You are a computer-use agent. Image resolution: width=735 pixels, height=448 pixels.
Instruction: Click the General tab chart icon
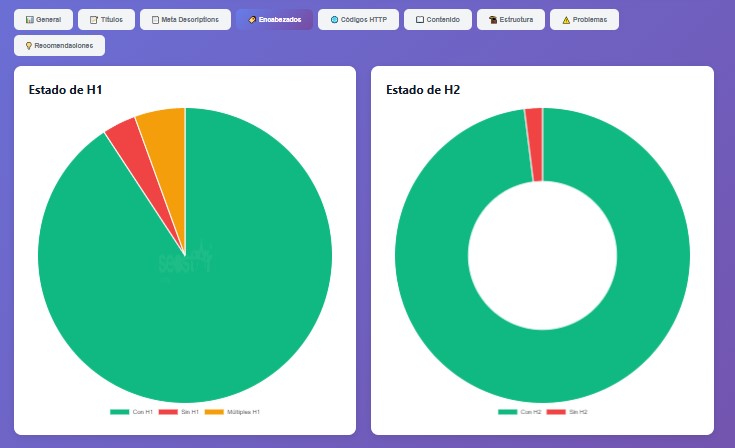click(30, 20)
